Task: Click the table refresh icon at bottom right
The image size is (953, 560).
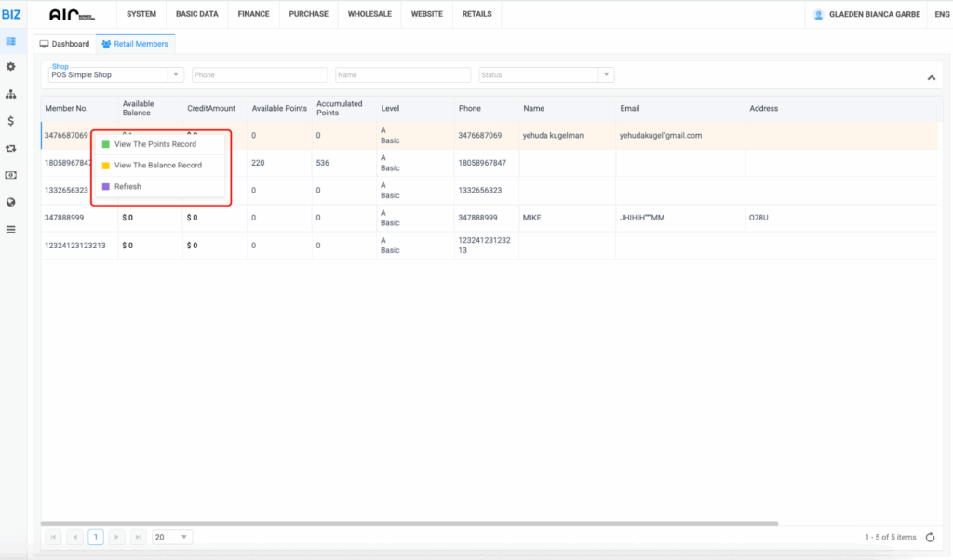Action: point(930,537)
